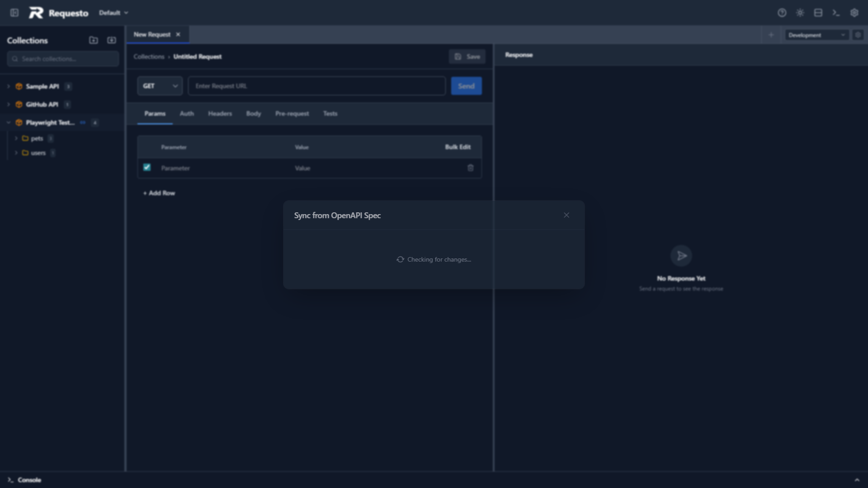Open the Default workspace dropdown
The height and width of the screenshot is (488, 868).
pos(113,13)
